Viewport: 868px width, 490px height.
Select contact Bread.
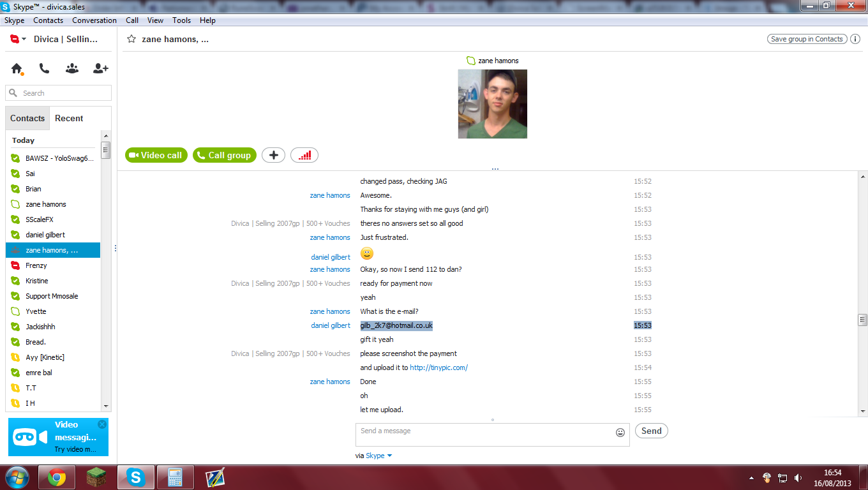click(53, 342)
